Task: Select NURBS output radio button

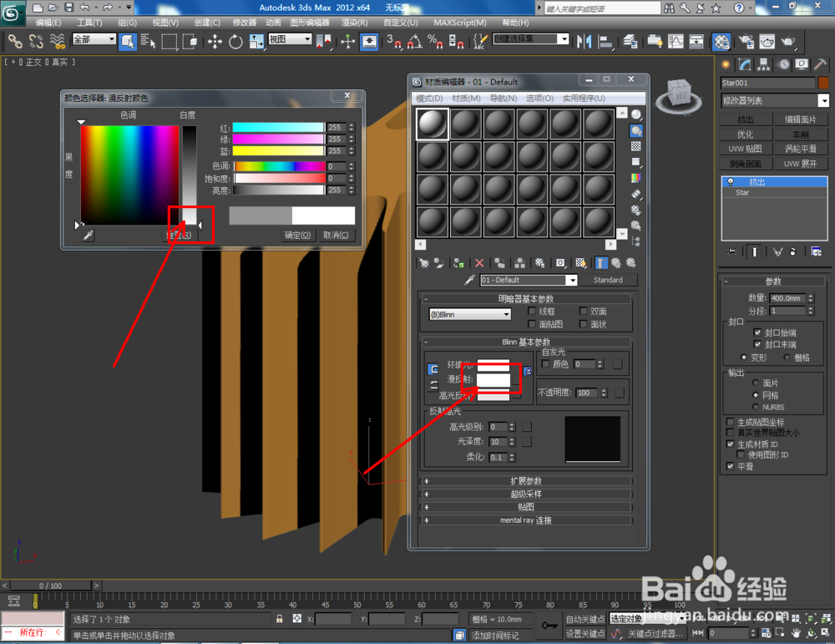Action: click(755, 407)
